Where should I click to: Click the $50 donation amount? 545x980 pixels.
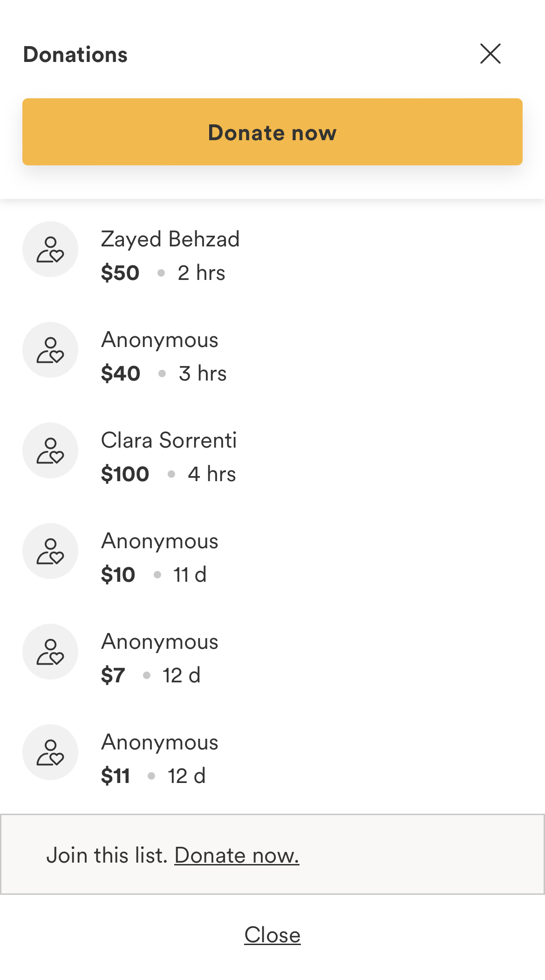(x=120, y=273)
